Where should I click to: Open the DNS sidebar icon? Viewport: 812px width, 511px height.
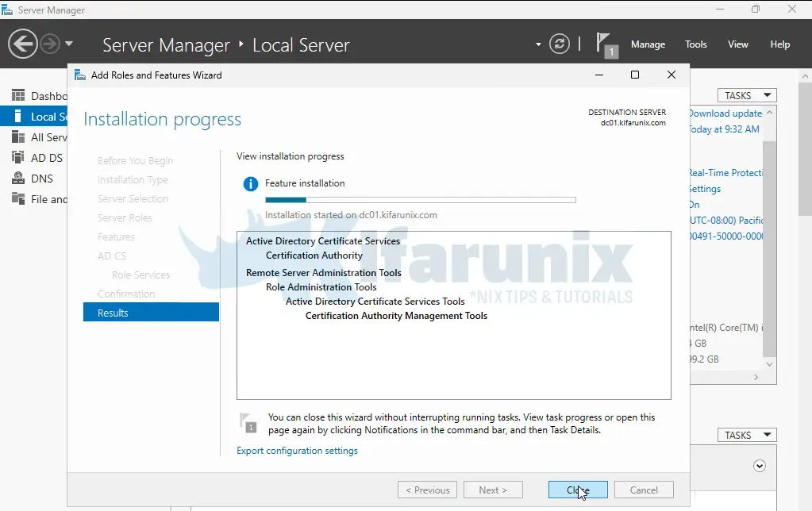pyautogui.click(x=18, y=178)
